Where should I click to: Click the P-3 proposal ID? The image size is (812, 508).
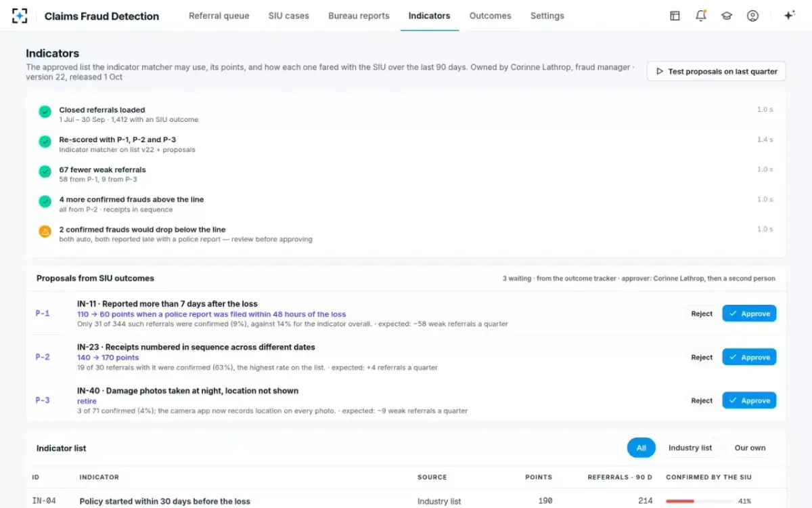tap(43, 400)
